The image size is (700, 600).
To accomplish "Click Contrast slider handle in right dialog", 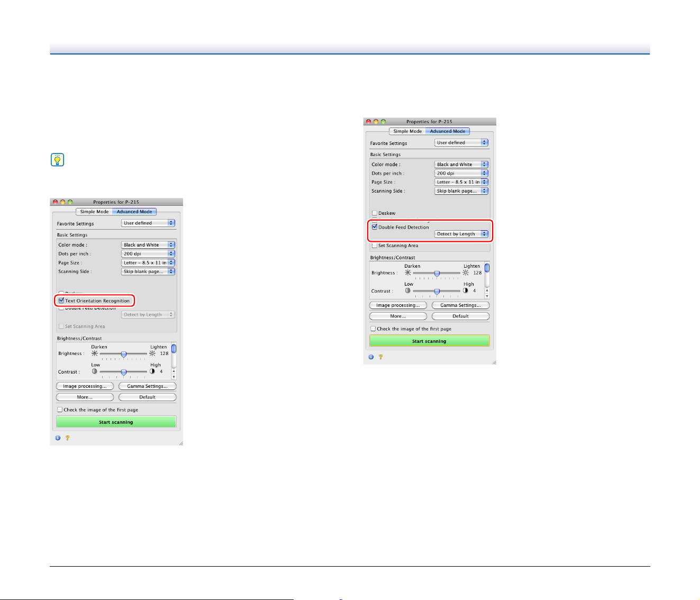I will click(437, 291).
